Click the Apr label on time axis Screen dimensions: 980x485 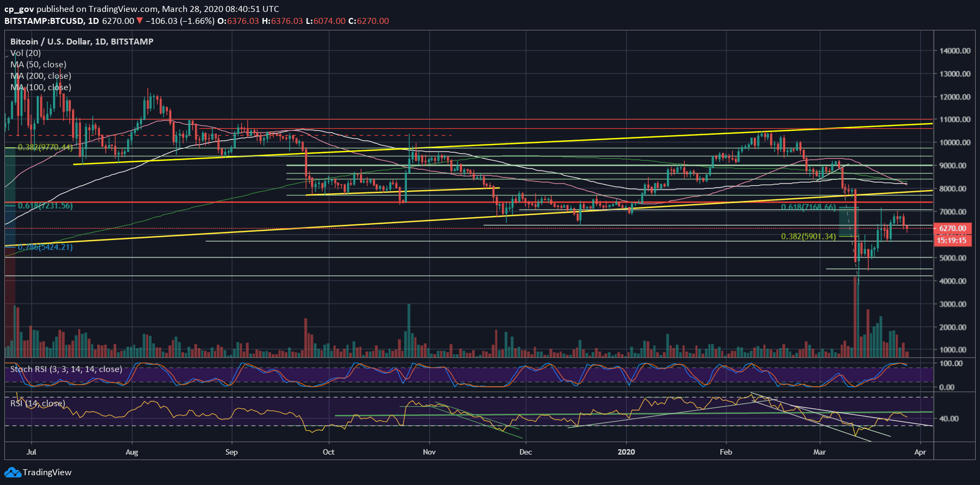tap(920, 452)
